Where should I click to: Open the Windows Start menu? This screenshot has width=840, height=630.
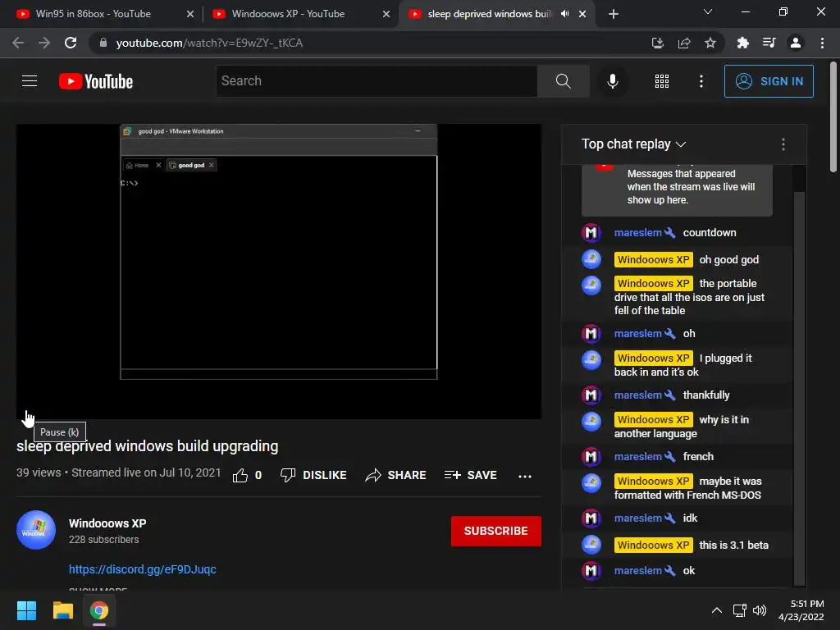point(26,610)
